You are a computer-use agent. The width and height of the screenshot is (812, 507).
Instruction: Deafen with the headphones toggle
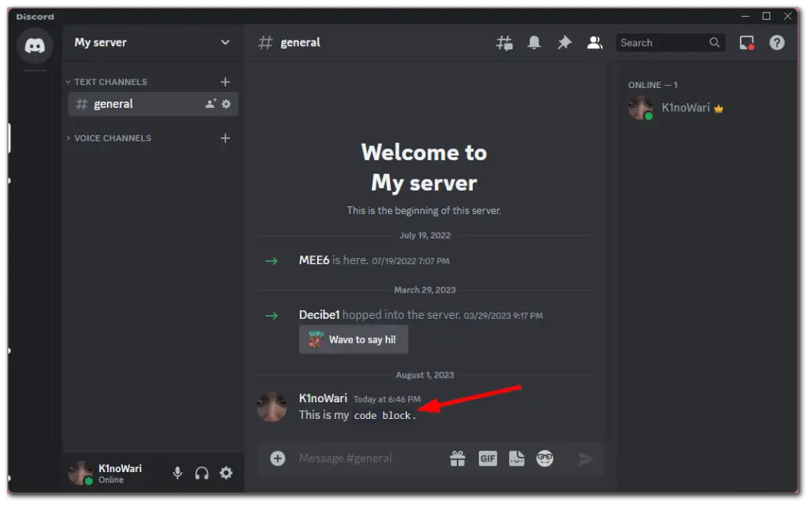[x=201, y=473]
